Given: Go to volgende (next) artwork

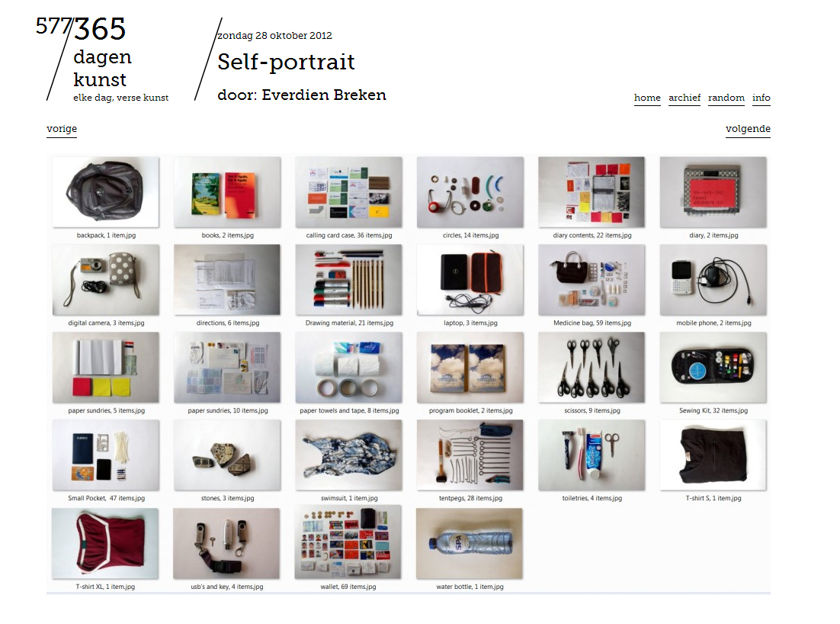Looking at the screenshot, I should pos(748,129).
